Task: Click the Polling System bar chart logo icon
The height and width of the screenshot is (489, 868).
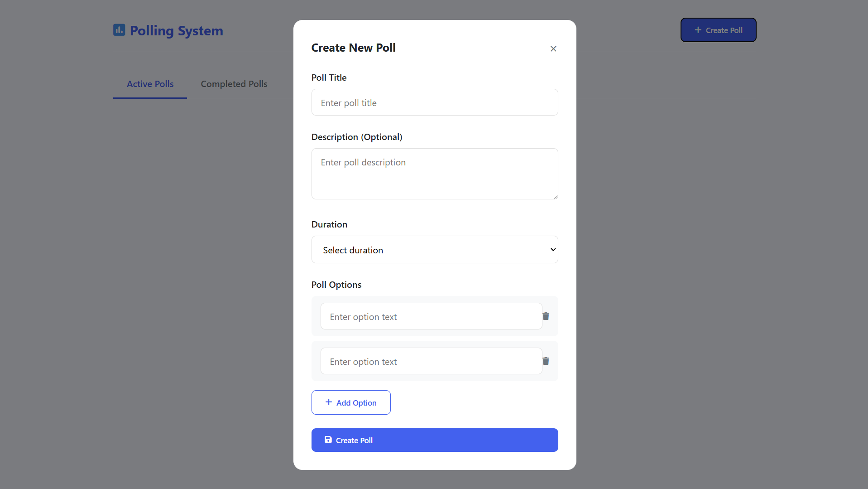Action: click(x=119, y=30)
